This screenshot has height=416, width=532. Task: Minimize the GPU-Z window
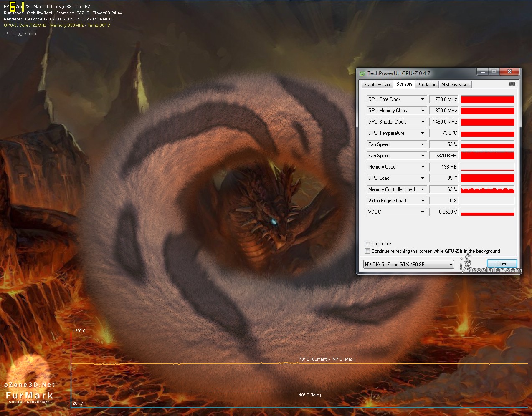point(482,72)
